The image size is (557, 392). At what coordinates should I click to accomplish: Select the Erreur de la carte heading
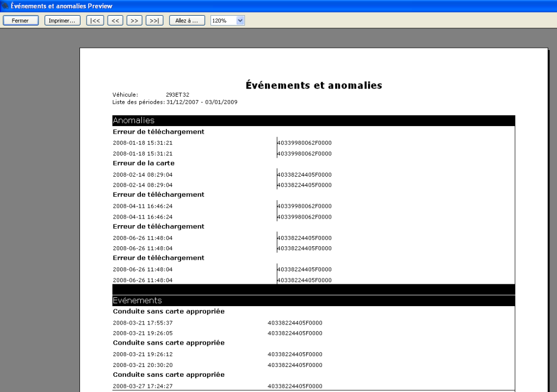tap(144, 163)
